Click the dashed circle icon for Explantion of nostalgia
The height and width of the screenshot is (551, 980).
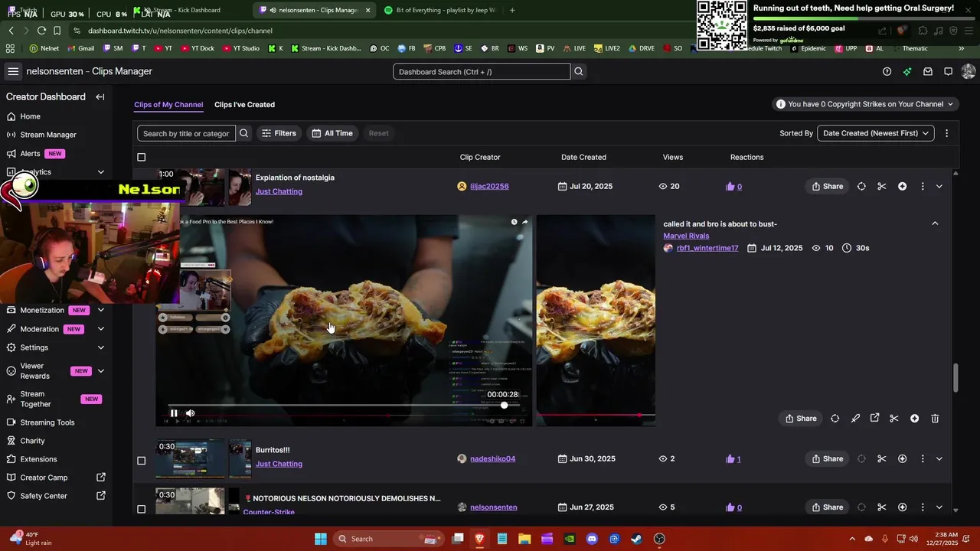click(x=861, y=186)
